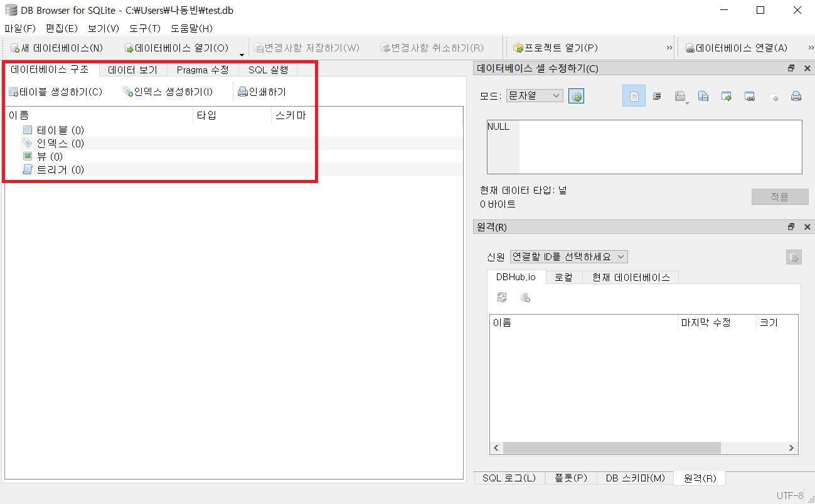Select the 트리거 (0) tree row
Screen dimensions: 815x504
click(x=233, y=170)
